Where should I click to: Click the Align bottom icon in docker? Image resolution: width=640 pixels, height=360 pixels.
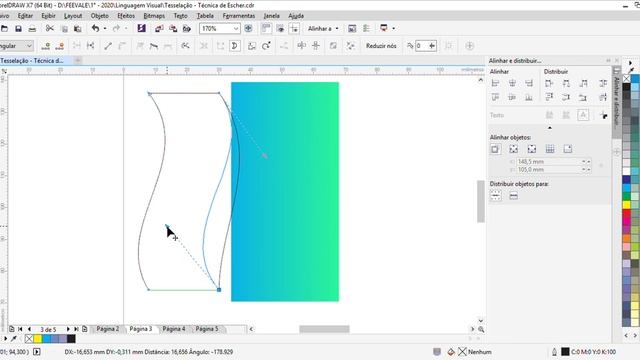529,97
